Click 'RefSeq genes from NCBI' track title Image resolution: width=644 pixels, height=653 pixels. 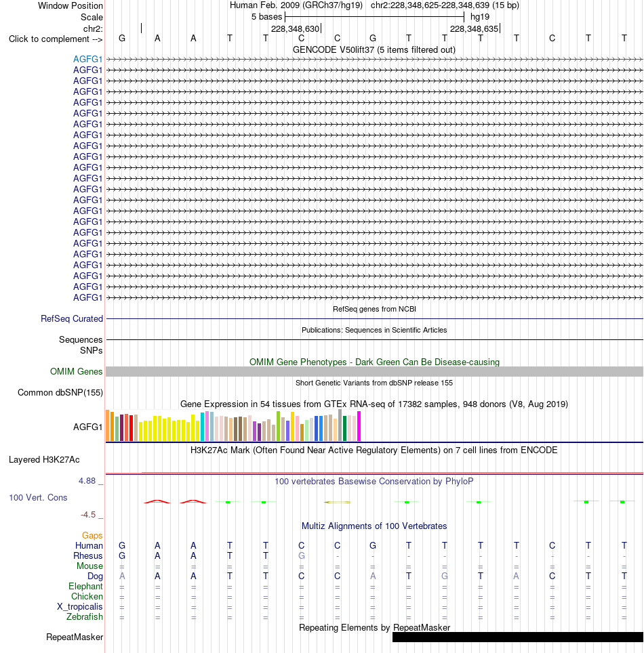point(374,309)
